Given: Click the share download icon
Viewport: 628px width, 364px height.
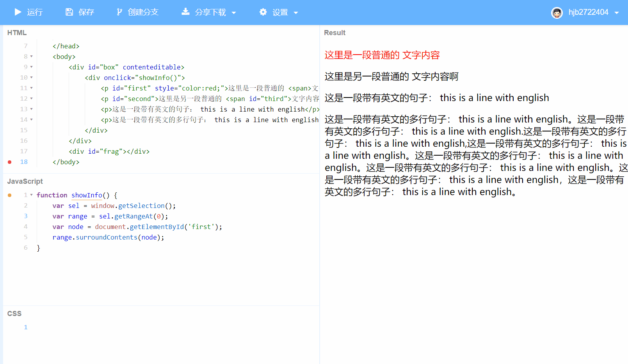Looking at the screenshot, I should (x=185, y=12).
